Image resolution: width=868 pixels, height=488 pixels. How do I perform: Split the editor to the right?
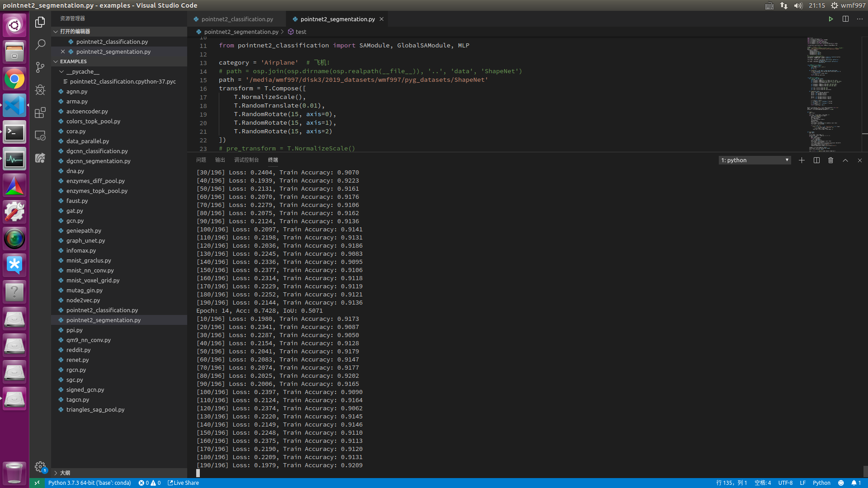(x=845, y=19)
